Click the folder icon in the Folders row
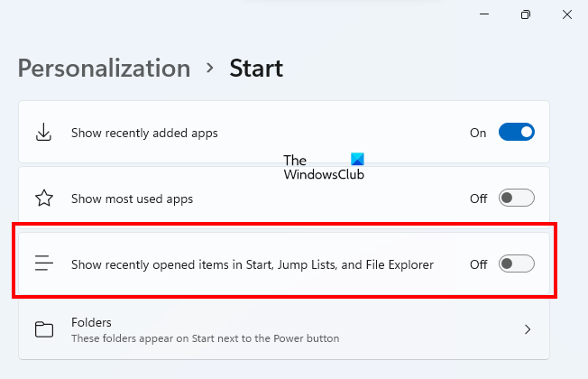588x379 pixels. pyautogui.click(x=43, y=329)
